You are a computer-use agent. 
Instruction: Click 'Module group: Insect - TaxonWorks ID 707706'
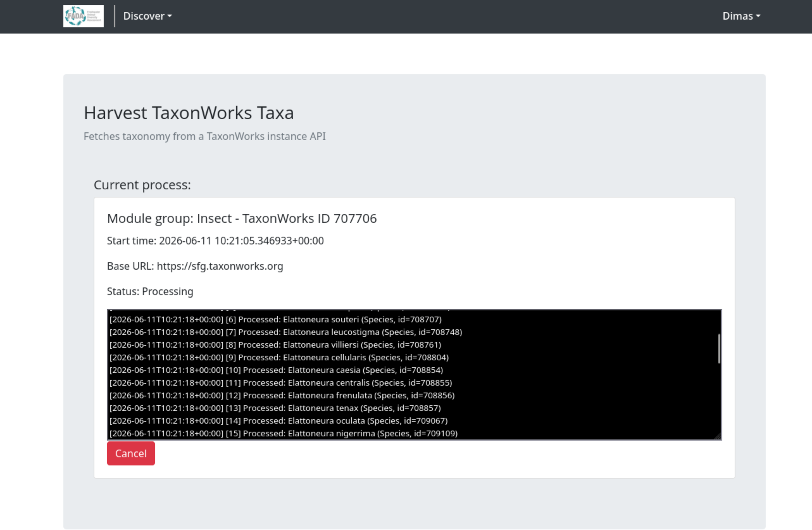click(x=242, y=218)
